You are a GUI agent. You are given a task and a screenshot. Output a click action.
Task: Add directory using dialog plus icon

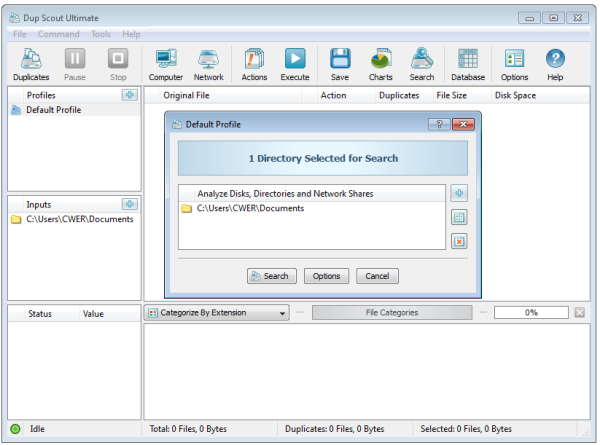pyautogui.click(x=459, y=193)
